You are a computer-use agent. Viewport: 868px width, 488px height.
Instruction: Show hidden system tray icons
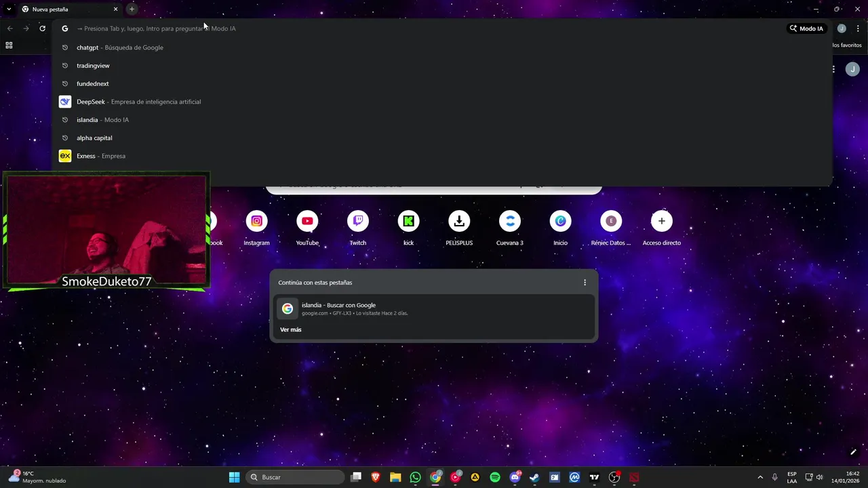(x=759, y=477)
